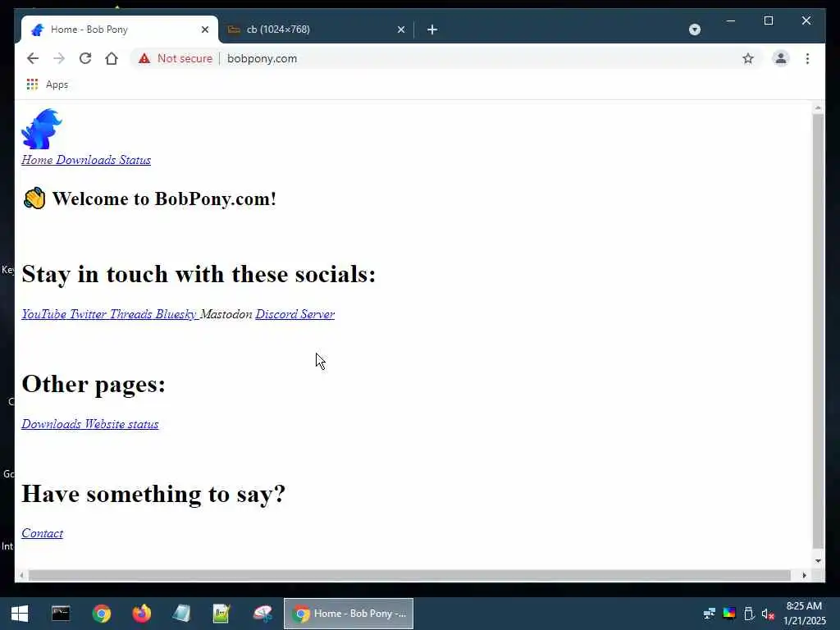Open Downloads under Other pages

pyautogui.click(x=52, y=424)
